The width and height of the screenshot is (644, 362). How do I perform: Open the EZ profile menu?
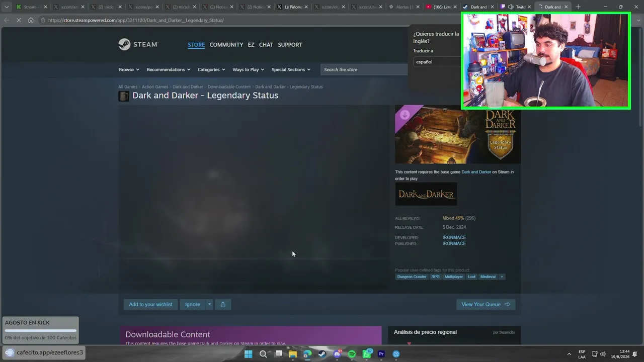point(251,45)
